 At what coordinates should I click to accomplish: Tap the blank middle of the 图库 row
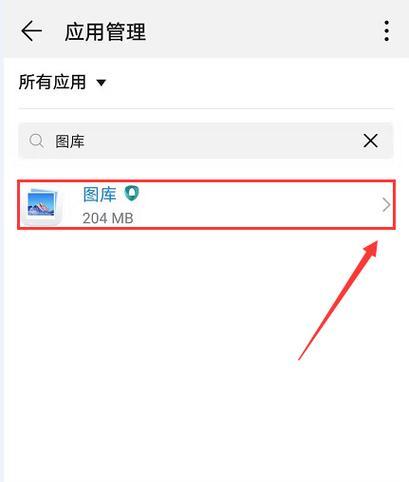[253, 205]
